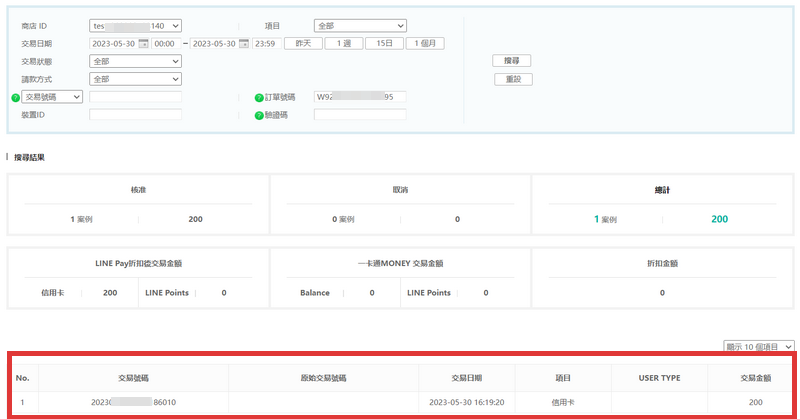This screenshot has width=800, height=419.
Task: Click the 搜尋 search button
Action: [x=512, y=61]
